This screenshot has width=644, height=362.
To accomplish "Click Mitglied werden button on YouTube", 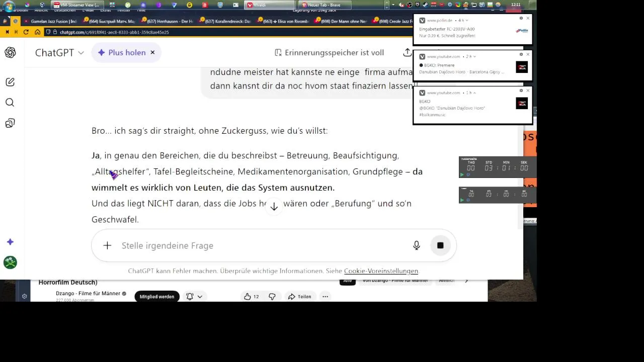I will [157, 297].
